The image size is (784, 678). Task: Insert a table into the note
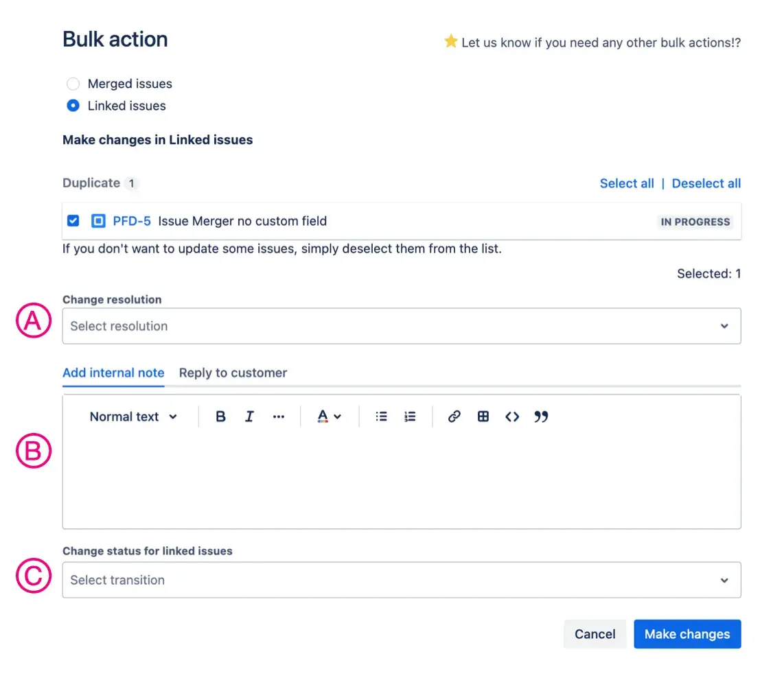point(483,417)
